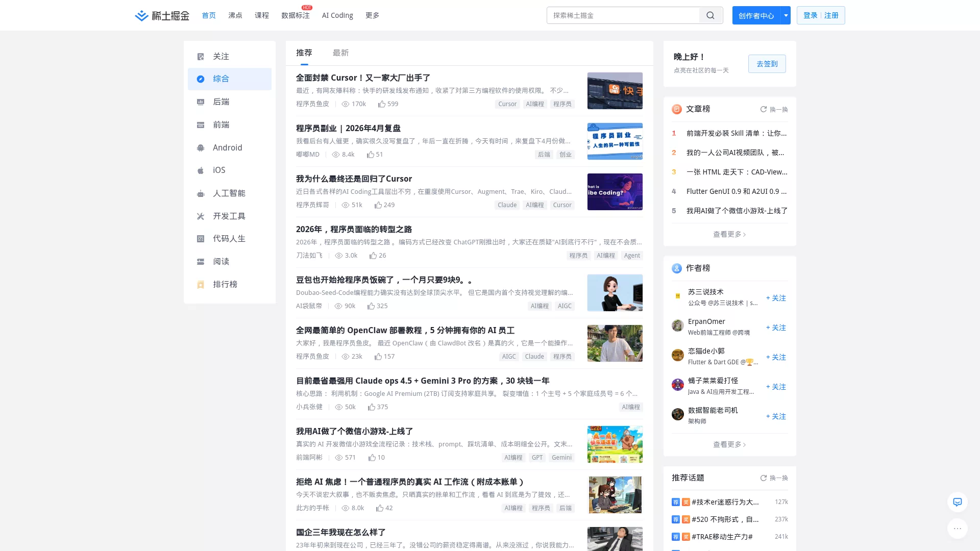Open ranked article Flutter GenUI 0.9
This screenshot has height=551, width=980.
pyautogui.click(x=737, y=191)
